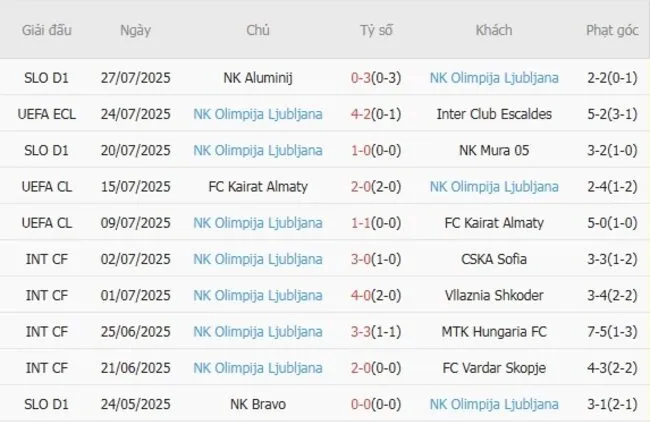The image size is (650, 425).
Task: Click the FC Vardar Skopje team name
Action: (x=494, y=367)
